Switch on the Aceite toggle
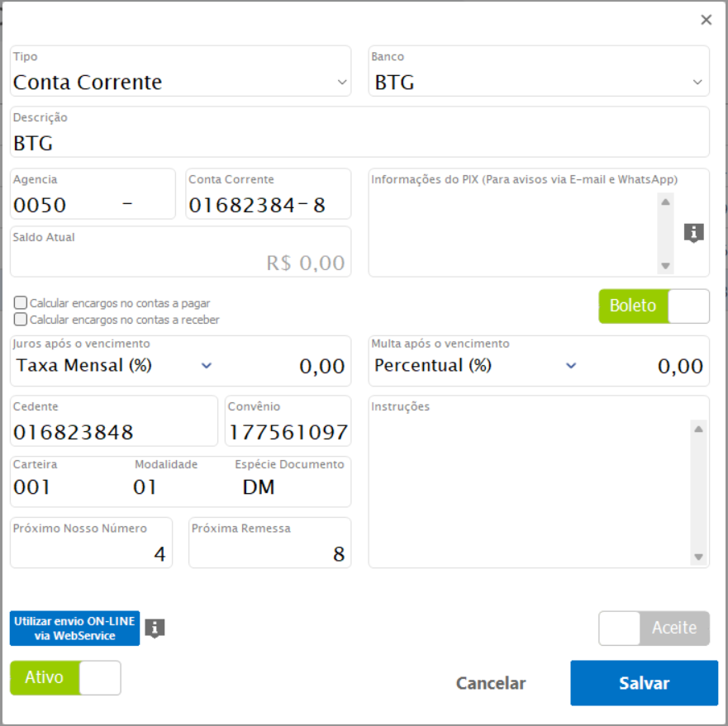Image resolution: width=728 pixels, height=726 pixels. 654,629
